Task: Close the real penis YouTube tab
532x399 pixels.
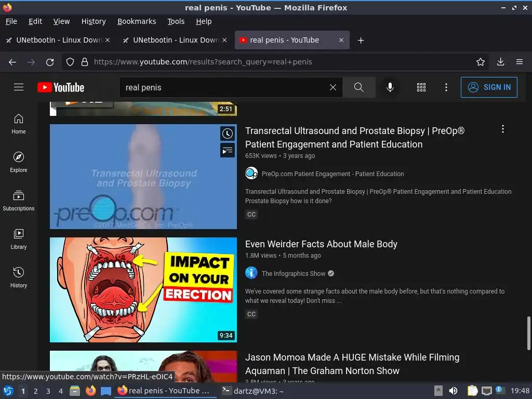Action: click(341, 40)
